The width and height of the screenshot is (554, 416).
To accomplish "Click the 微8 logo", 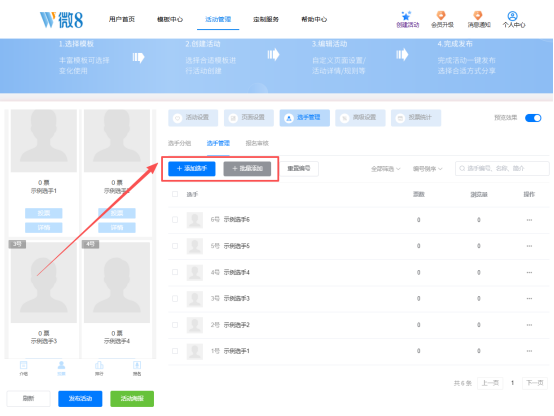I will click(x=61, y=19).
